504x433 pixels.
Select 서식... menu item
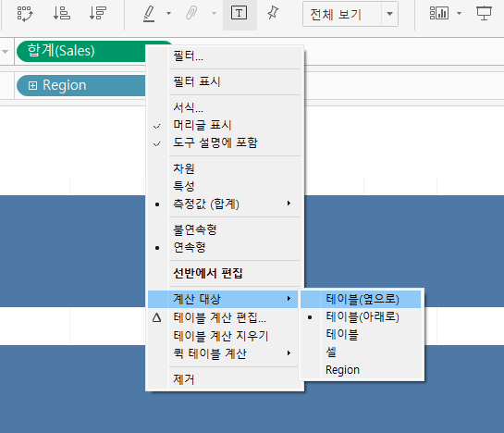click(225, 107)
